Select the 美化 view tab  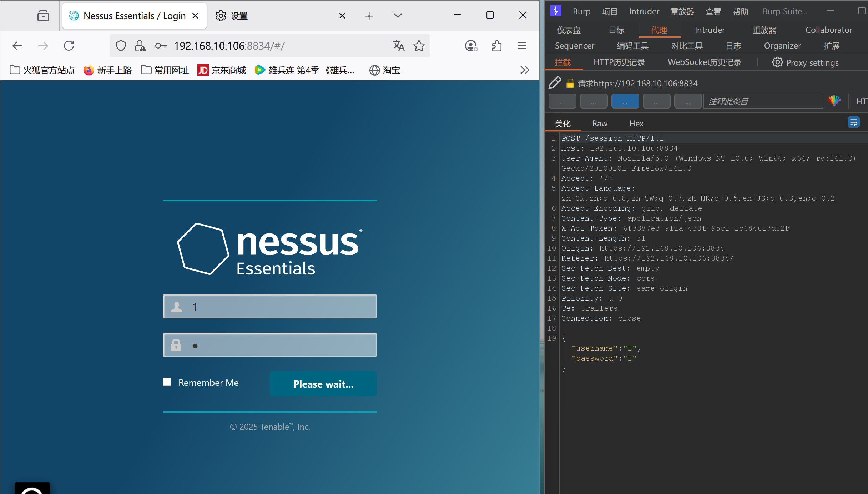563,123
